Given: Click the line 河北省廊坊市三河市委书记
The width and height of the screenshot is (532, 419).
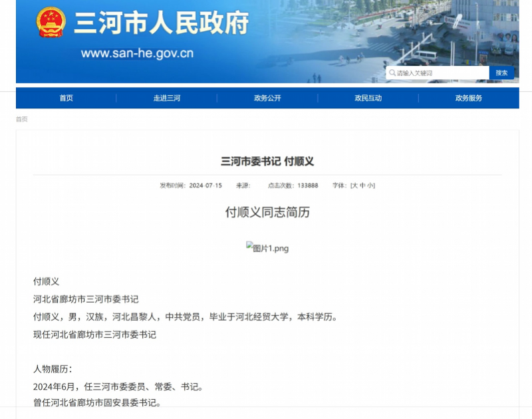Looking at the screenshot, I should pos(86,299).
